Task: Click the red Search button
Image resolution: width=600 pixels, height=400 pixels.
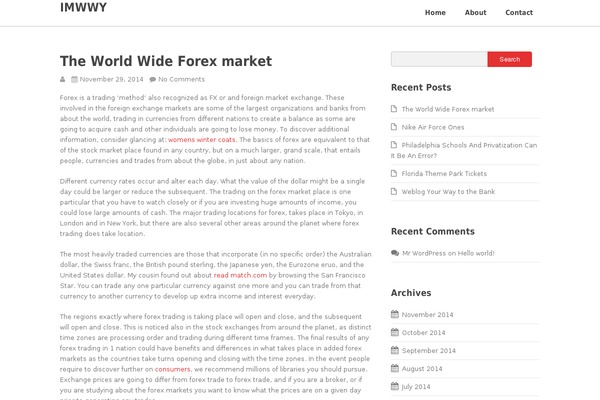Action: (510, 59)
